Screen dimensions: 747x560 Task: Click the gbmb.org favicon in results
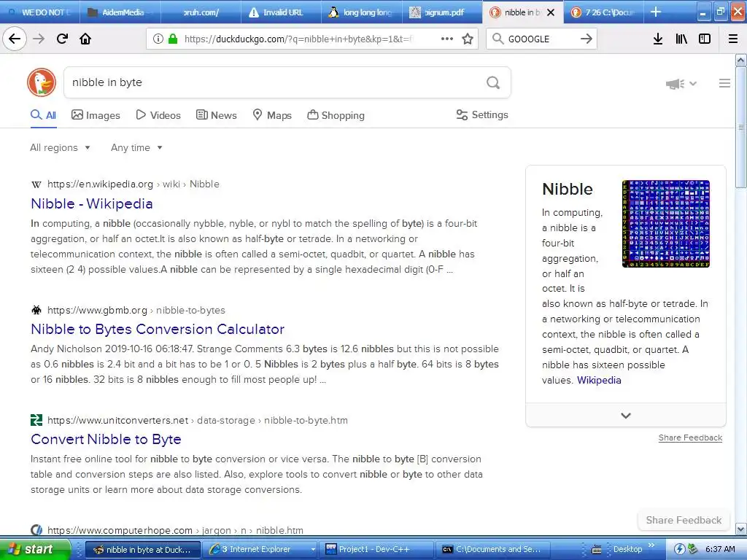pos(36,310)
